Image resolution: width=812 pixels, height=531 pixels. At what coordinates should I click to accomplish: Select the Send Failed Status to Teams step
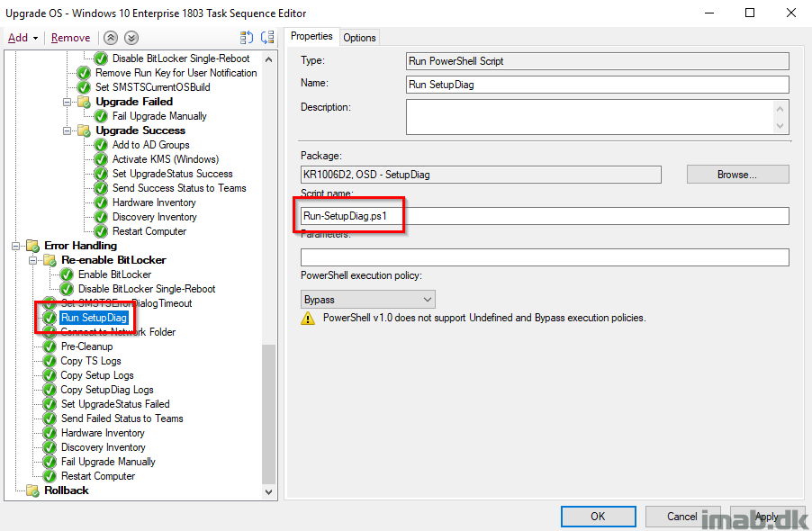[122, 418]
